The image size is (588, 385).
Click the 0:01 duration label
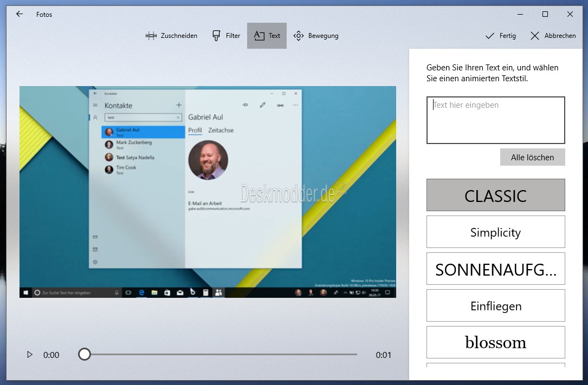[383, 355]
